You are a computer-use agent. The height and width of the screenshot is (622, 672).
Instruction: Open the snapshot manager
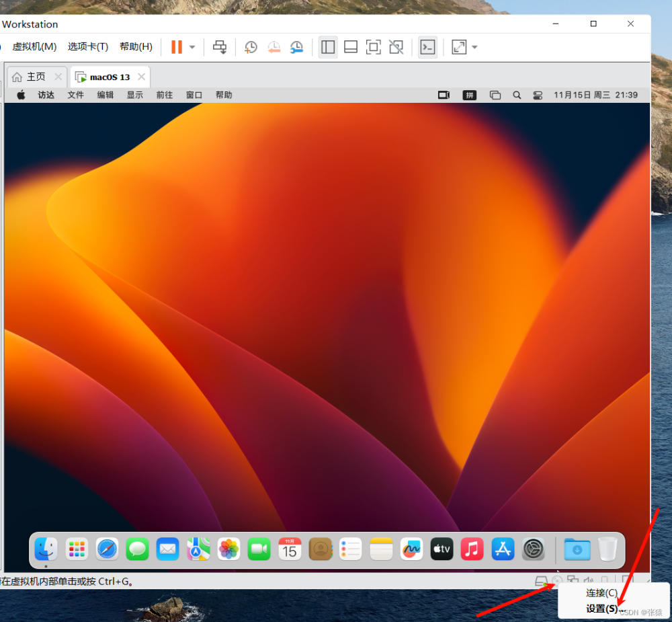pos(296,47)
